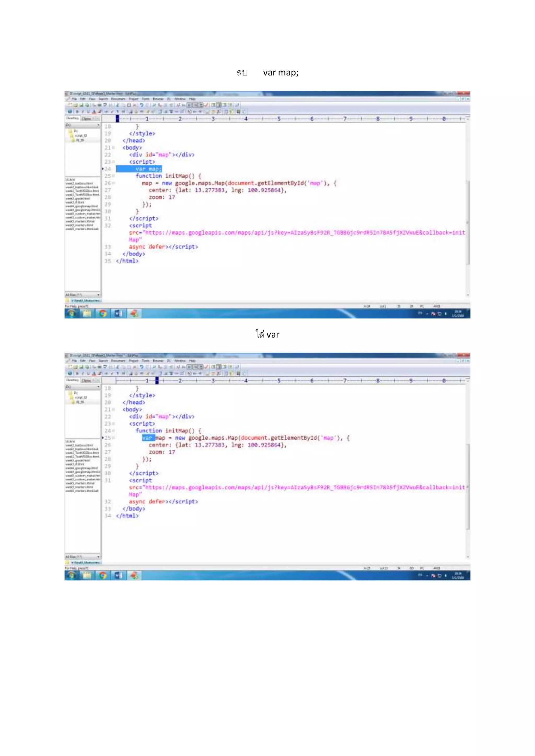Click Windows Start orb in lower screenshot

tap(72, 575)
